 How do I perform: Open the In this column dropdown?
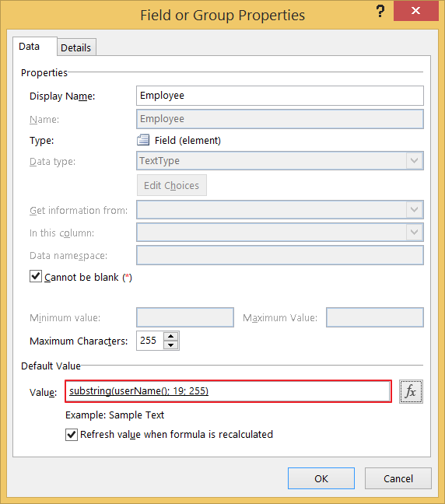[x=414, y=232]
